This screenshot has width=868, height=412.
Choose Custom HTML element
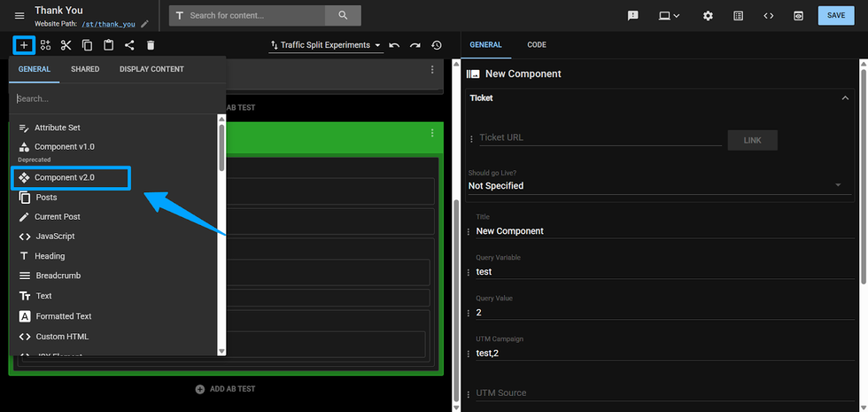tap(113, 337)
